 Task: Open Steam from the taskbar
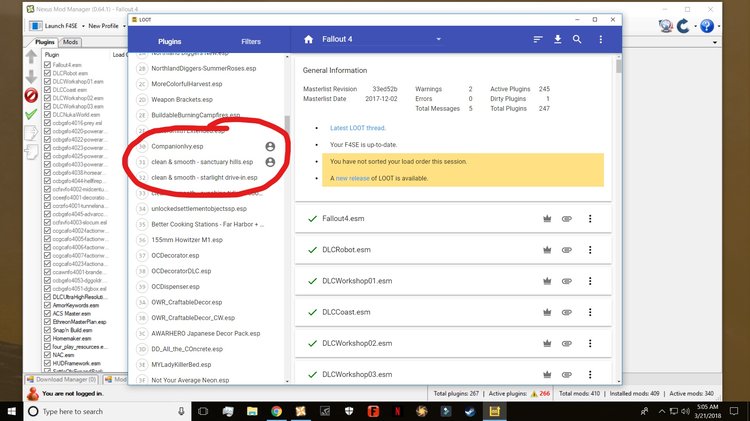(470, 411)
